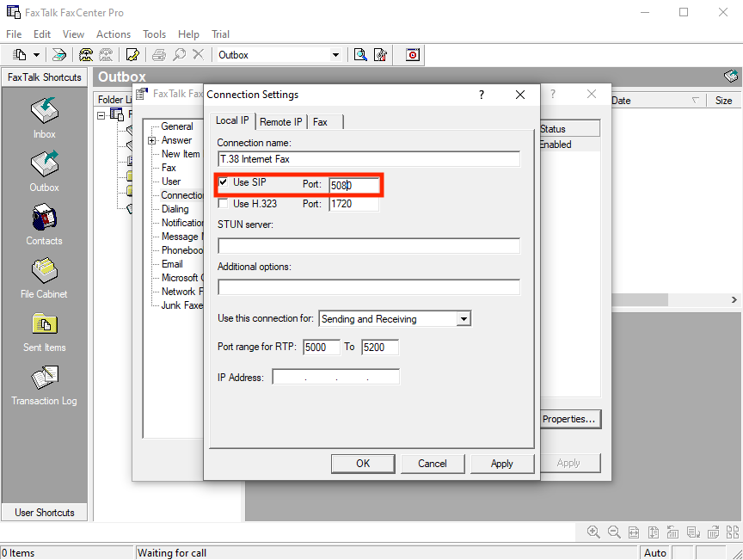Click the zoom out icon in viewer toolbar

pos(614,532)
